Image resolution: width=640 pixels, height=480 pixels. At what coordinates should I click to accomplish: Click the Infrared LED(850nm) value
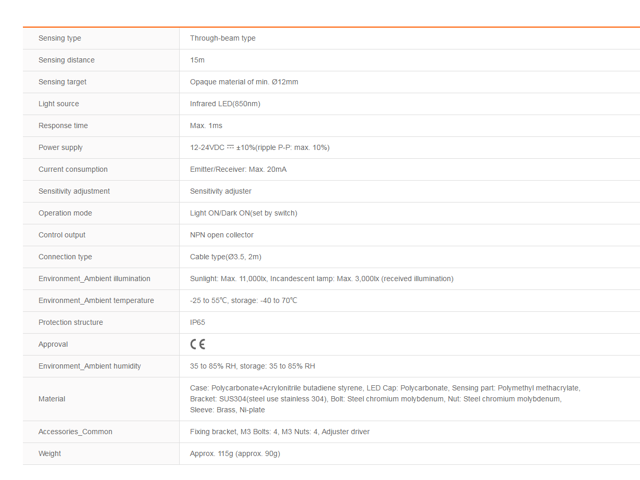pyautogui.click(x=225, y=104)
